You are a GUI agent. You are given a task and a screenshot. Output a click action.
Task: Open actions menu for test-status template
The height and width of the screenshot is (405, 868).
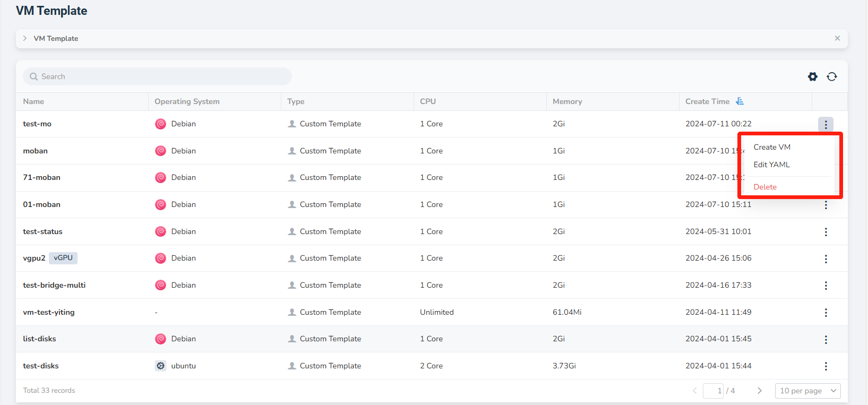(x=826, y=232)
